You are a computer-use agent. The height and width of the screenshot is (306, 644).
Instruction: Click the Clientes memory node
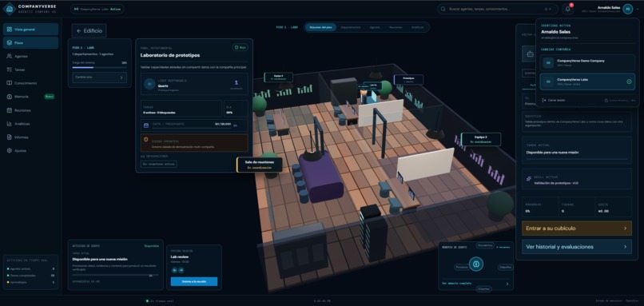[x=483, y=288]
